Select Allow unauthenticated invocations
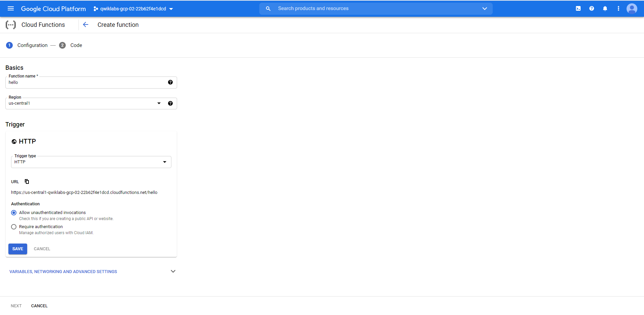644x315 pixels. coord(14,213)
